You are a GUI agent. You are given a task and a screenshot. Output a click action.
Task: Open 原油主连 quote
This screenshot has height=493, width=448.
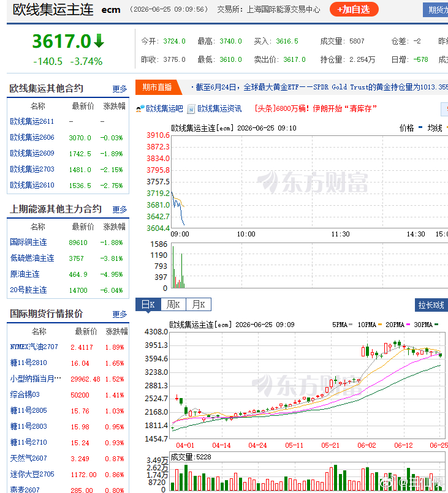pyautogui.click(x=25, y=274)
